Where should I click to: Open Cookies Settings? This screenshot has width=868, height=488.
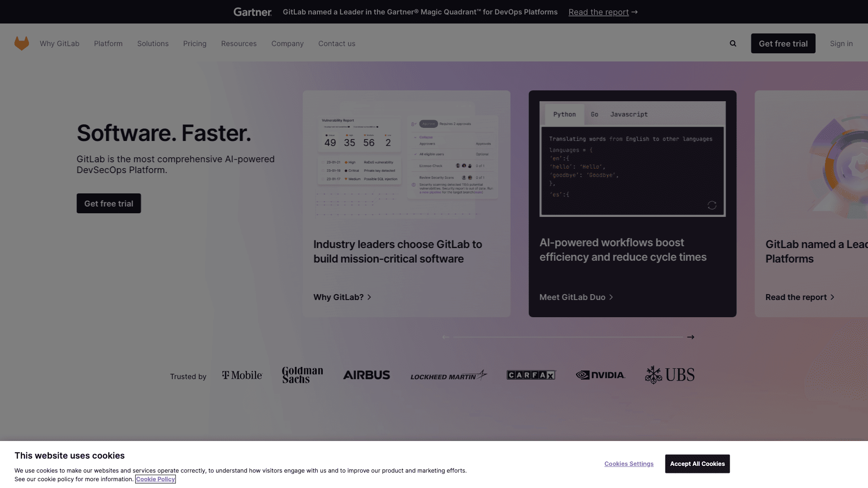click(629, 464)
